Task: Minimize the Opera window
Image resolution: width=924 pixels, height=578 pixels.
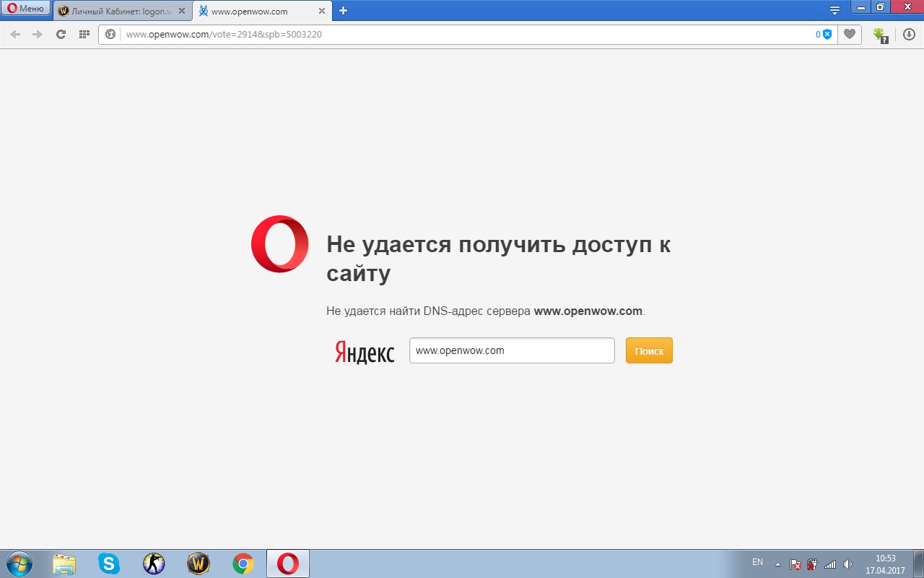Action: click(860, 7)
